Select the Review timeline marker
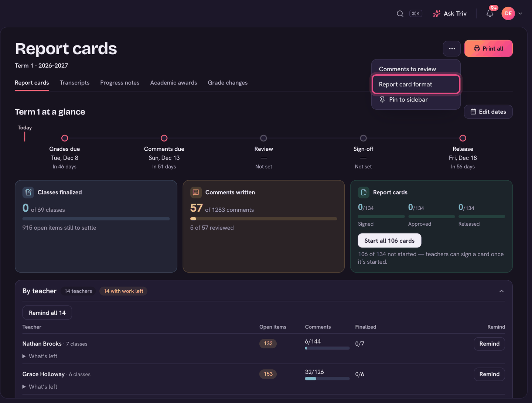This screenshot has height=403, width=532. tap(263, 138)
